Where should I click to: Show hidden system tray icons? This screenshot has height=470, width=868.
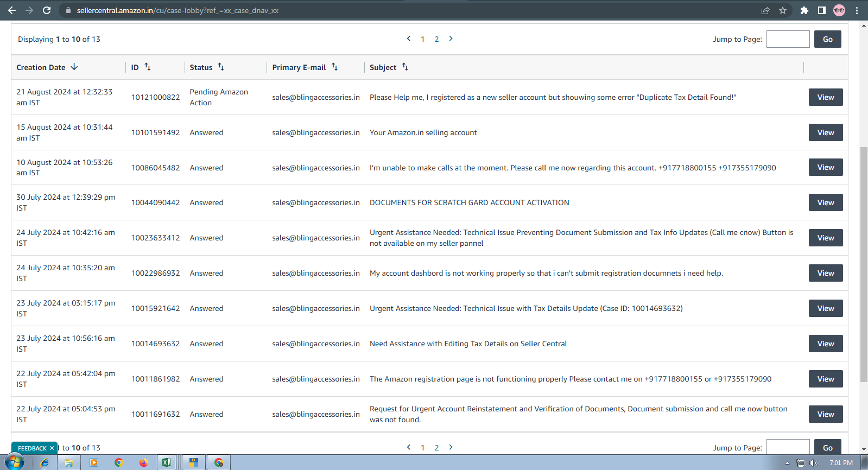(788, 463)
